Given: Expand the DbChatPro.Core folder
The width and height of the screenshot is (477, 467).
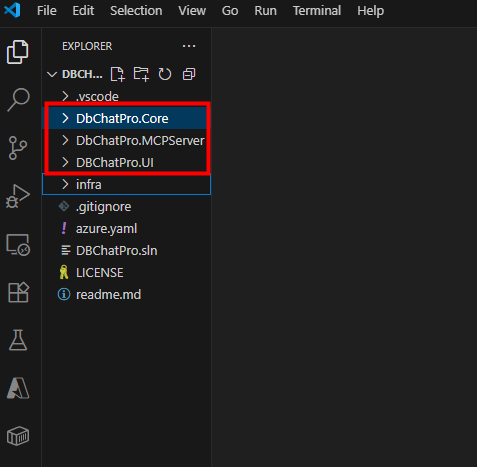Looking at the screenshot, I should pyautogui.click(x=127, y=118).
